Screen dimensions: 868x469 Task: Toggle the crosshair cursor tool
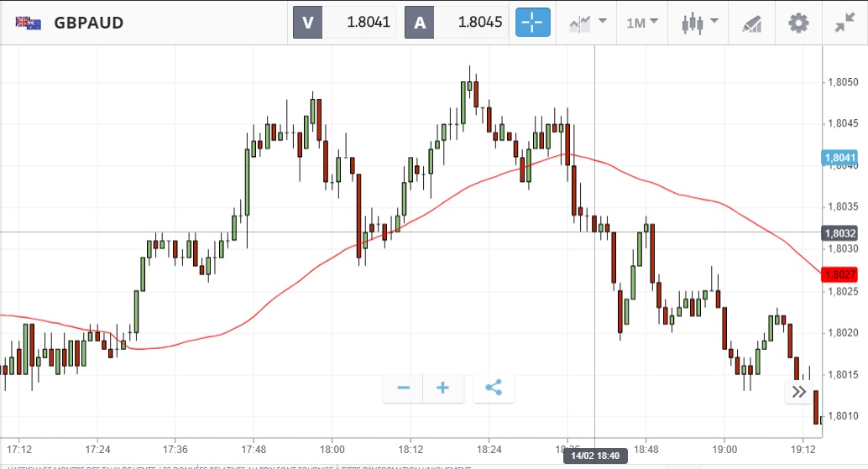[x=533, y=23]
